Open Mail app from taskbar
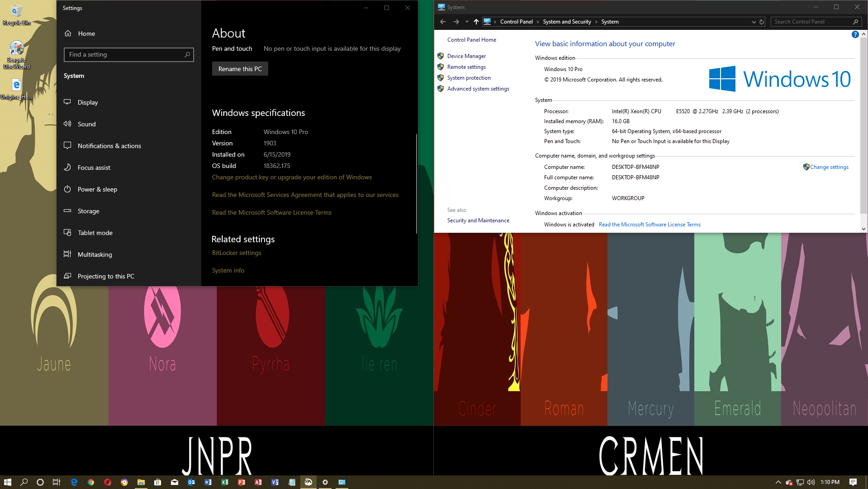Image resolution: width=868 pixels, height=489 pixels. [175, 482]
